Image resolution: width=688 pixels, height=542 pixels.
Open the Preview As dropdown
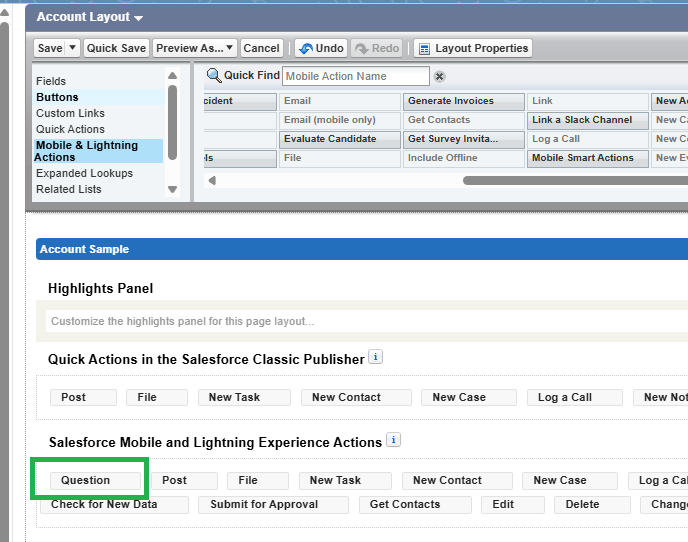click(195, 48)
